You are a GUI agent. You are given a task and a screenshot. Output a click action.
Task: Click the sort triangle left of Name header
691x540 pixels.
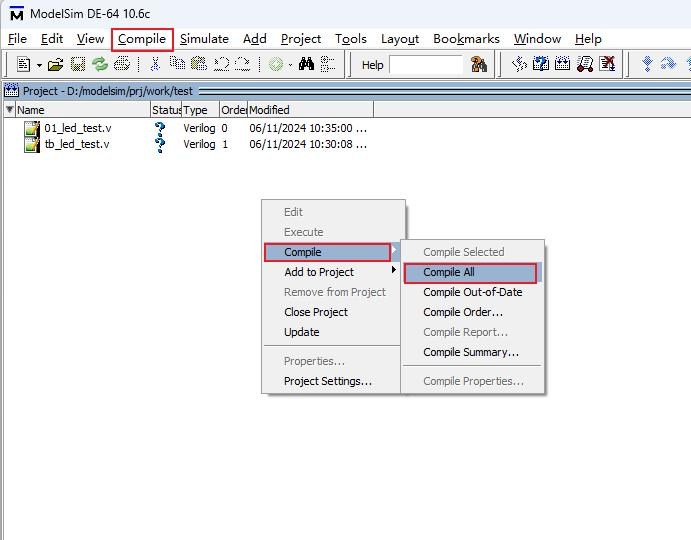(9, 109)
